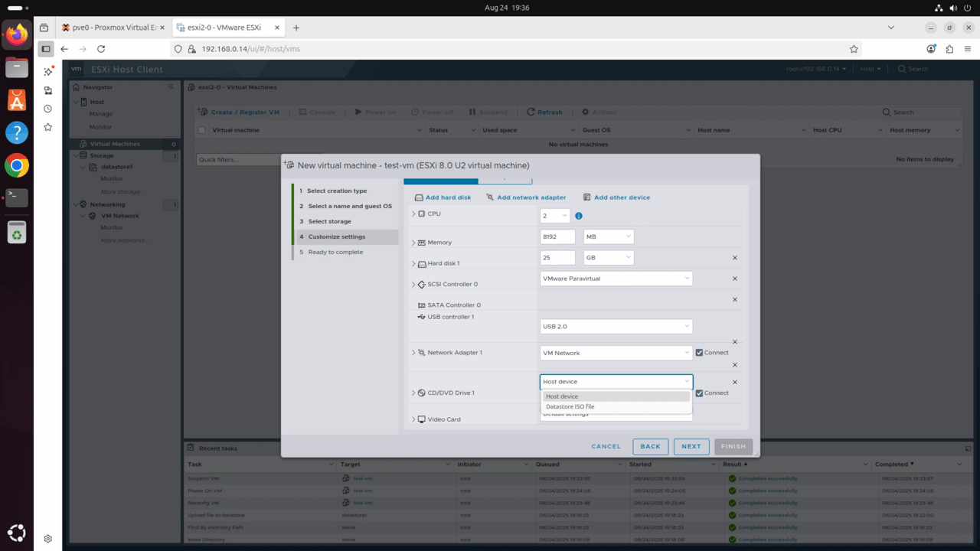Expand the CD/DVD Drive 1 row

point(414,393)
